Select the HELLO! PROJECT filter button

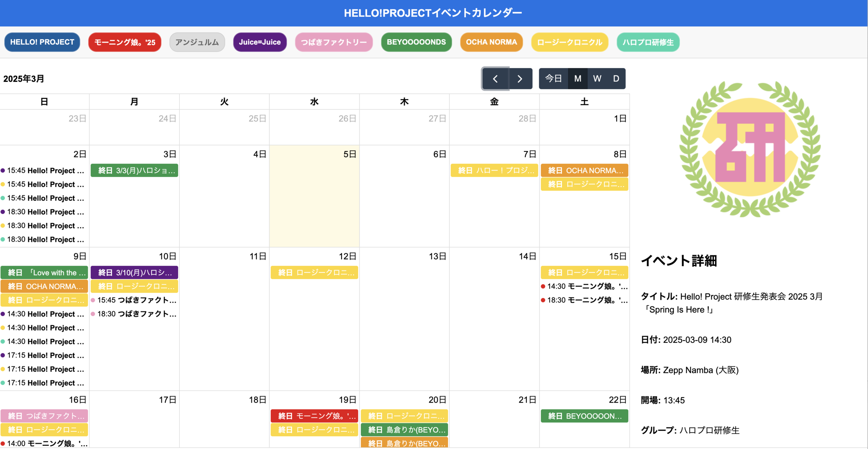pyautogui.click(x=42, y=42)
